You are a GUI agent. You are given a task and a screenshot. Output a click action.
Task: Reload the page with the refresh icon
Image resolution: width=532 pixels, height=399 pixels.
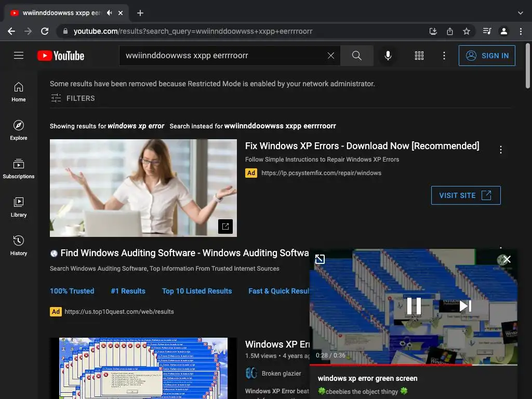pyautogui.click(x=45, y=31)
